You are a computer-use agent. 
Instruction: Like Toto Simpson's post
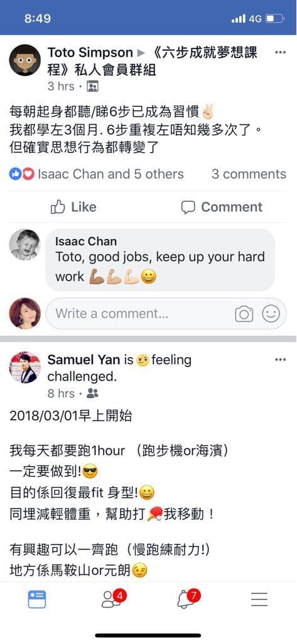[73, 207]
